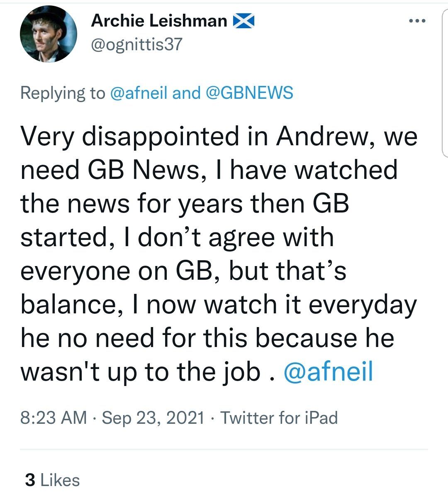448x496 pixels.
Task: Click the blue @afneil mention ending the tweet
Action: tap(328, 371)
